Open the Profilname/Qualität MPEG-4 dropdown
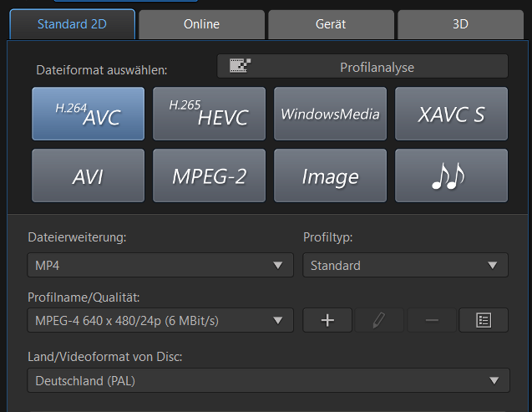Image resolution: width=532 pixels, height=412 pixels. [160, 320]
